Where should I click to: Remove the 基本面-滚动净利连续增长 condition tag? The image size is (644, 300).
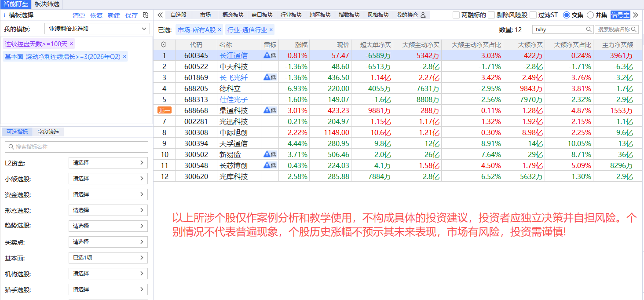tap(124, 57)
